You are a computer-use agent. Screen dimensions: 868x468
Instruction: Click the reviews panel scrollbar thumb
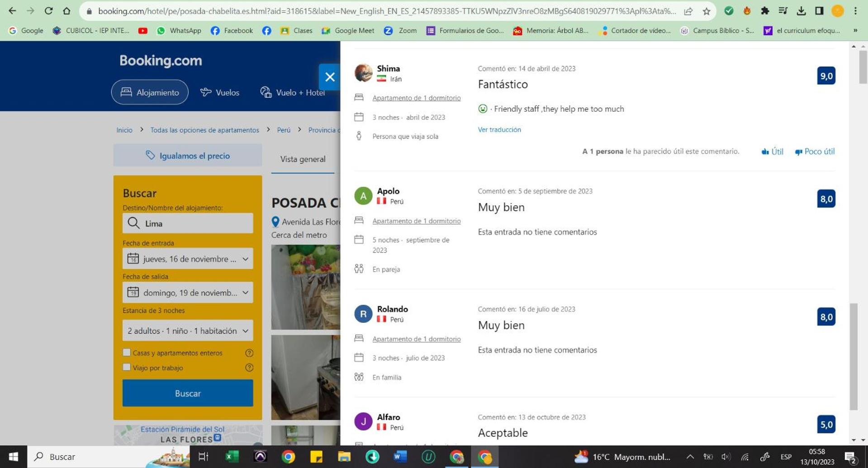[854, 357]
